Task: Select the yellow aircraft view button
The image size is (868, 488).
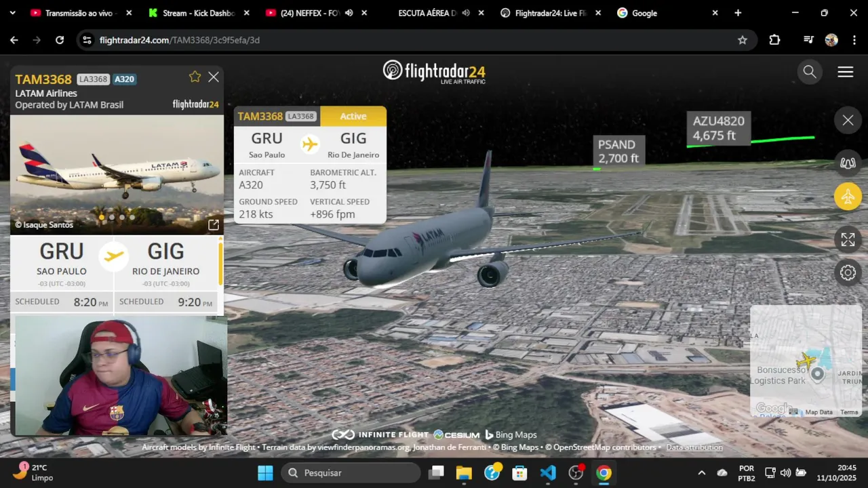Action: [848, 197]
